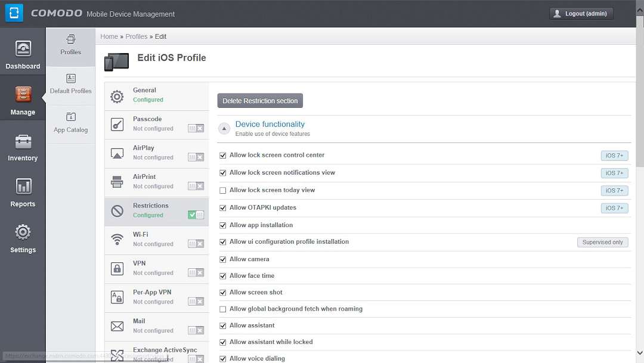Click the scrollbar down arrow
The image size is (644, 363).
640,353
